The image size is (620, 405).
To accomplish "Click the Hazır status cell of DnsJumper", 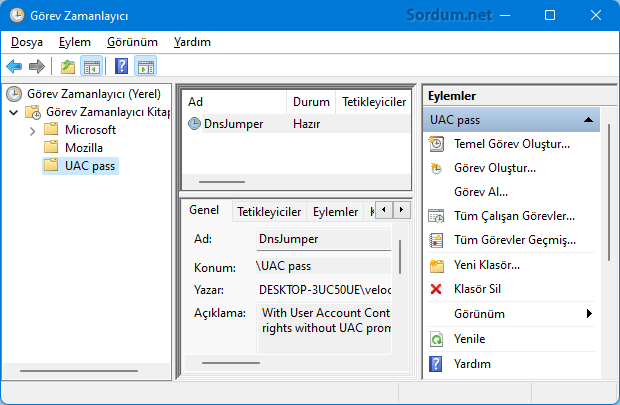I will 306,124.
